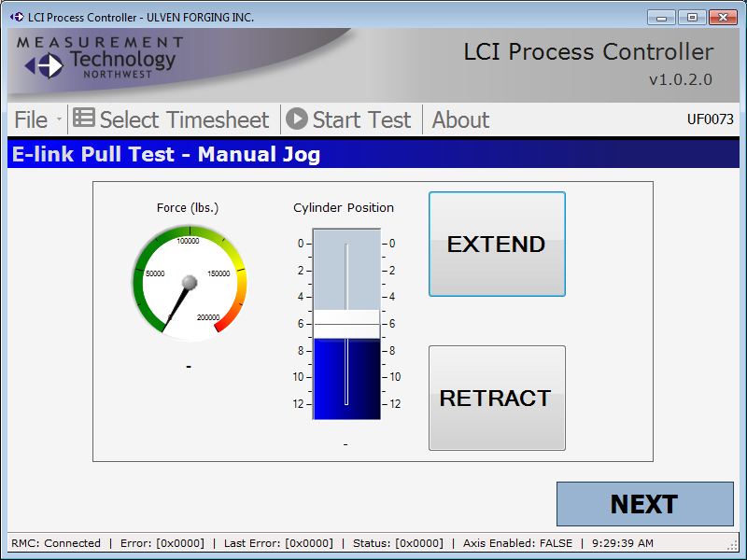This screenshot has height=560, width=747.
Task: Click the NEXT button
Action: 644,504
